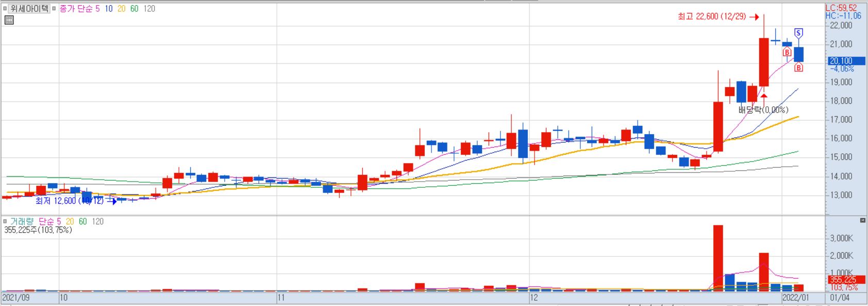Click the tallest red volume bar
Screen dimensions: 868x306
point(718,258)
